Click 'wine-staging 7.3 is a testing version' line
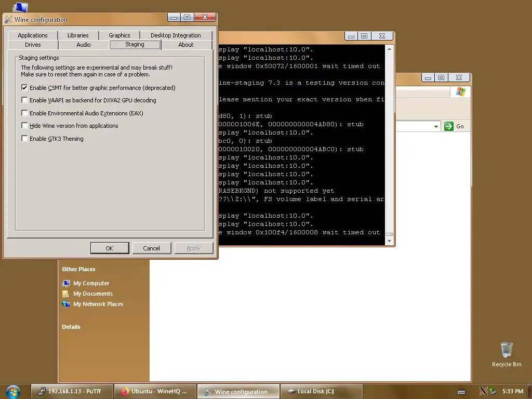Screen dimensions: 532x399 pos(301,83)
